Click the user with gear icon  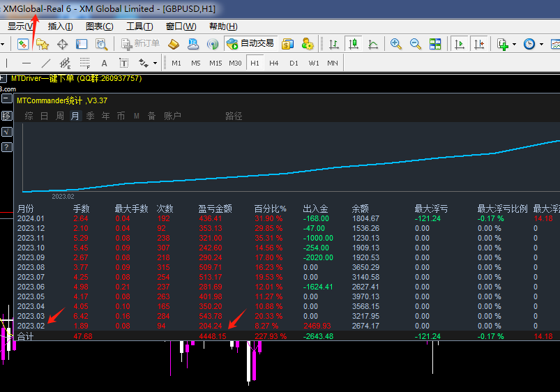307,44
